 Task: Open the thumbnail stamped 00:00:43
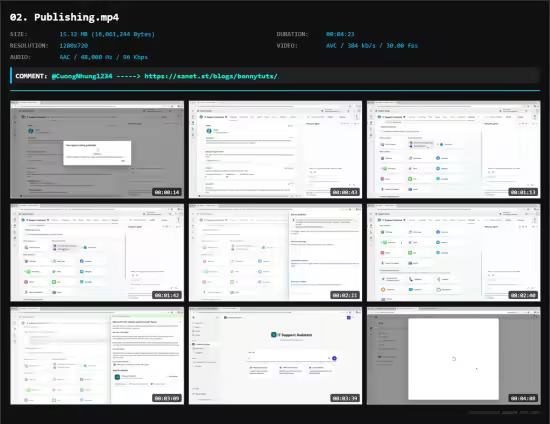click(275, 149)
